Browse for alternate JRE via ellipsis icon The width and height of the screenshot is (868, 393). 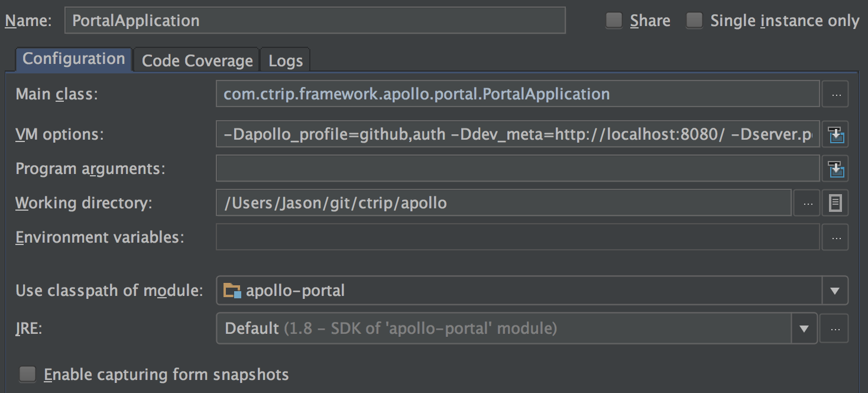834,328
